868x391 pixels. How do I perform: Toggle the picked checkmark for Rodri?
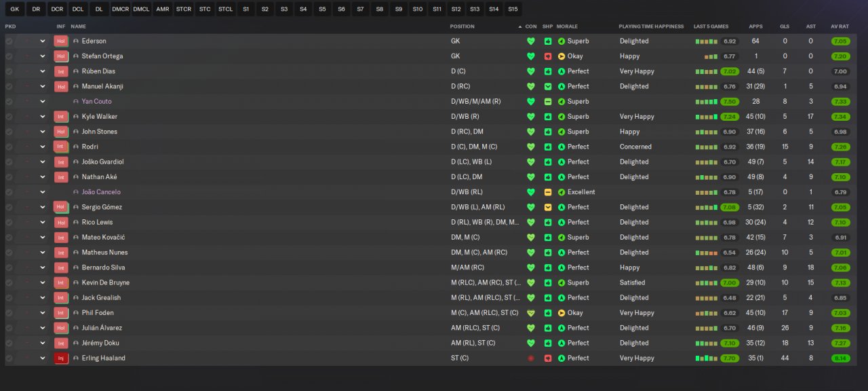[x=9, y=147]
